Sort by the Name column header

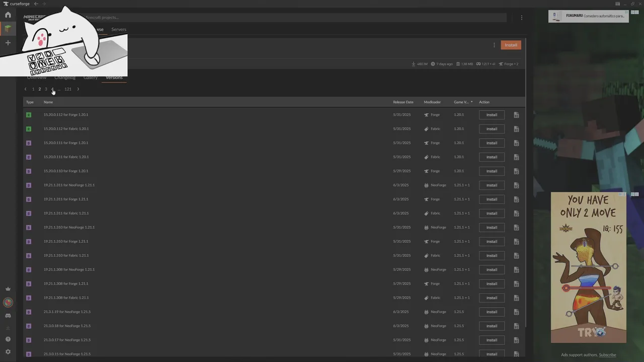click(48, 102)
